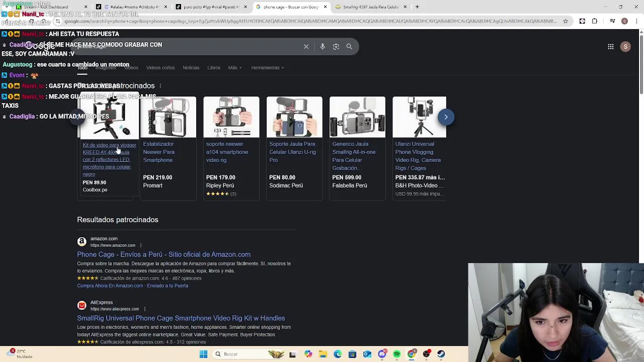Open Ulanzi Universal Vlogging Rig thumbnail
Image resolution: width=644 pixels, height=362 pixels.
point(419,117)
